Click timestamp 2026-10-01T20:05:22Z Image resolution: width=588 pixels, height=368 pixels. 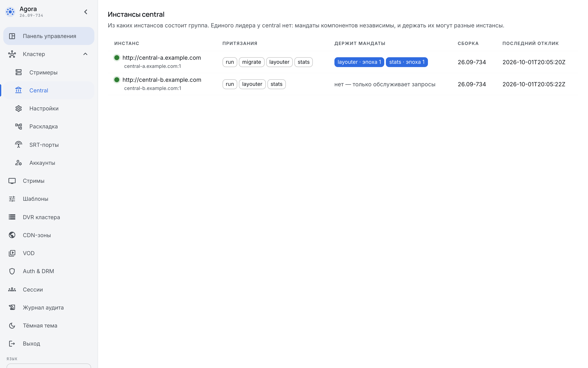(534, 84)
